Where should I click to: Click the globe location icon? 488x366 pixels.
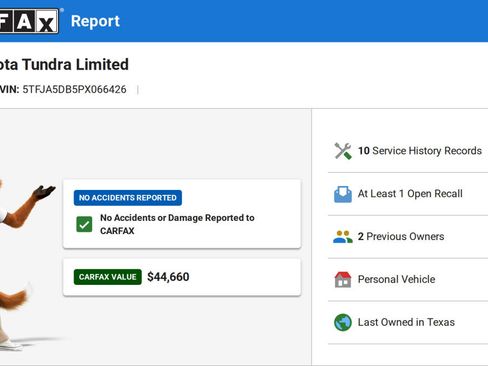tap(343, 322)
